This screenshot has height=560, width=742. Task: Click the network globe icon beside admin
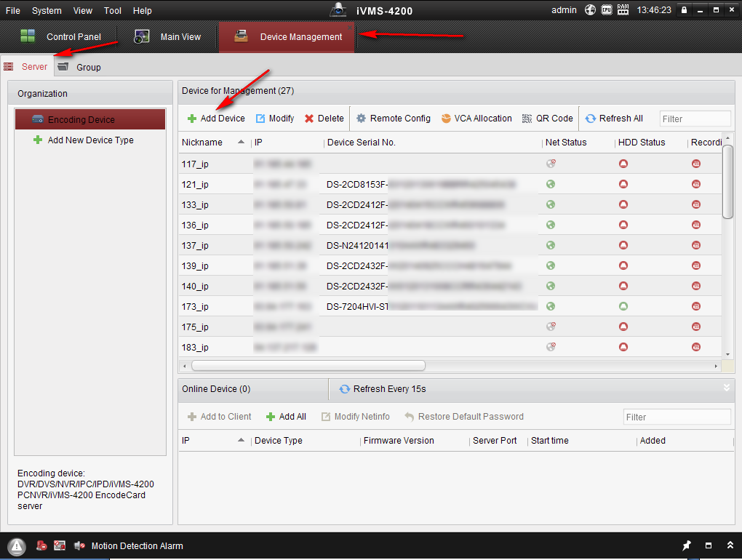pyautogui.click(x=589, y=10)
